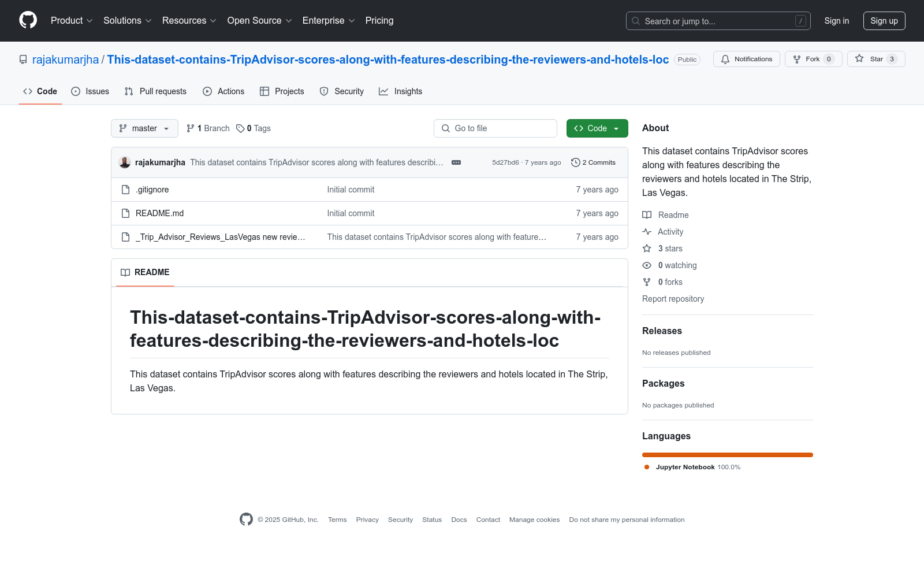Click the footer GitHub logo icon

coord(246,520)
